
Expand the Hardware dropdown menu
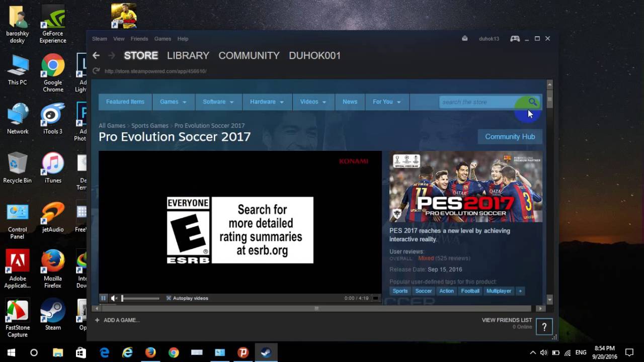pos(267,102)
